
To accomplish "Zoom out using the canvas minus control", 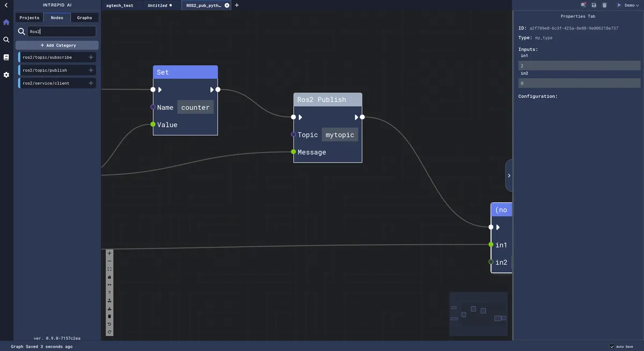I will [109, 261].
